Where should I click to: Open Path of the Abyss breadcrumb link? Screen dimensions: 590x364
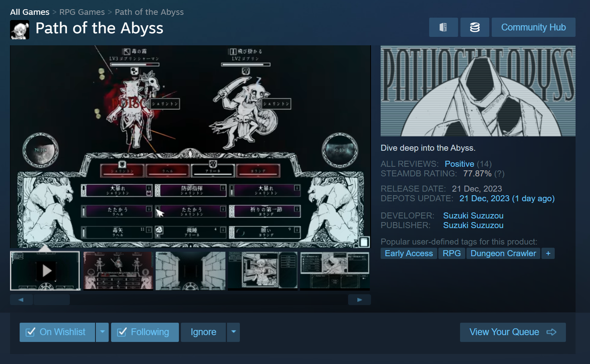[149, 12]
